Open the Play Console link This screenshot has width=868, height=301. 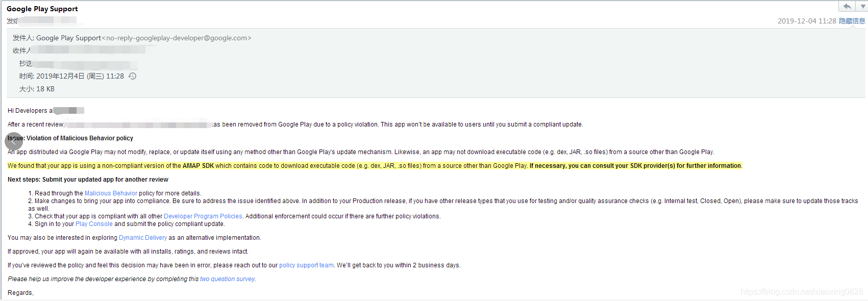pyautogui.click(x=94, y=224)
